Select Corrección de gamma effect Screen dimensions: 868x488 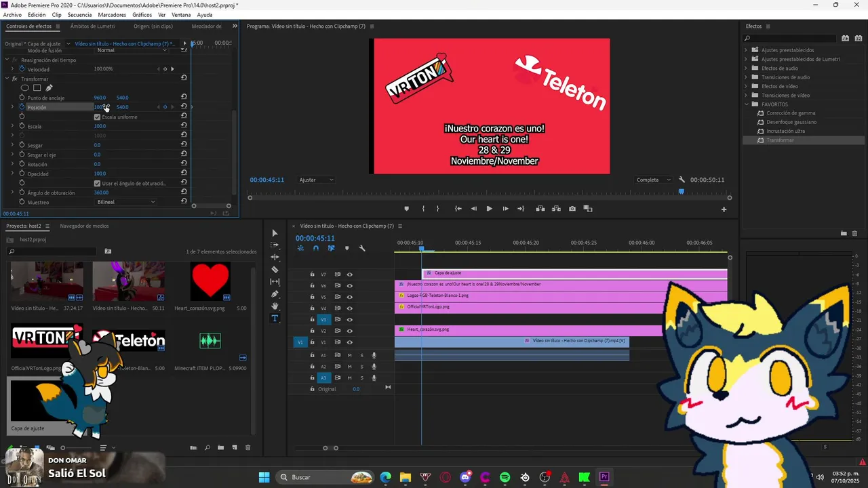791,113
